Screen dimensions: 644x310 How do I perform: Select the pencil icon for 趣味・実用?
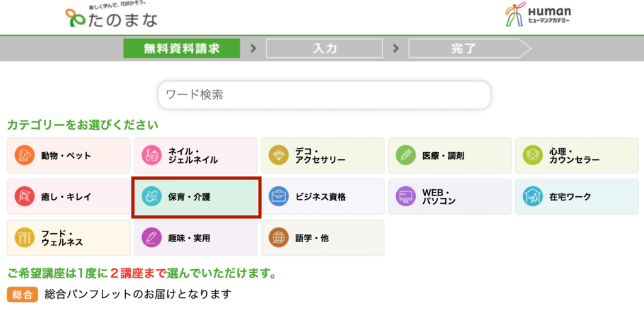click(x=150, y=238)
